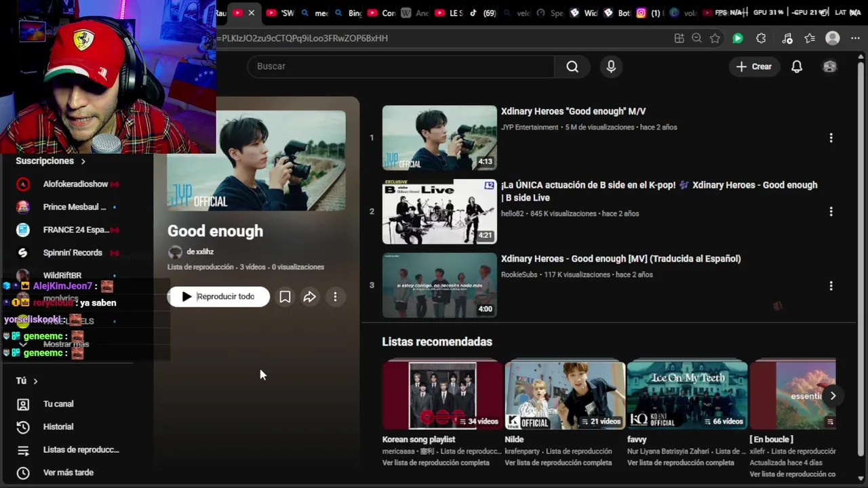Open browser settings three-dot menu

click(x=855, y=39)
